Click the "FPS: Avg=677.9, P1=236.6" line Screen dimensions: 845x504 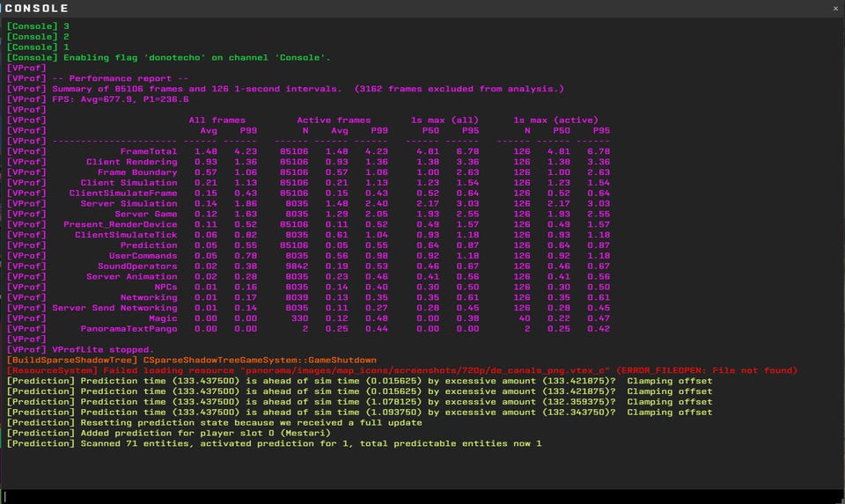[98, 99]
